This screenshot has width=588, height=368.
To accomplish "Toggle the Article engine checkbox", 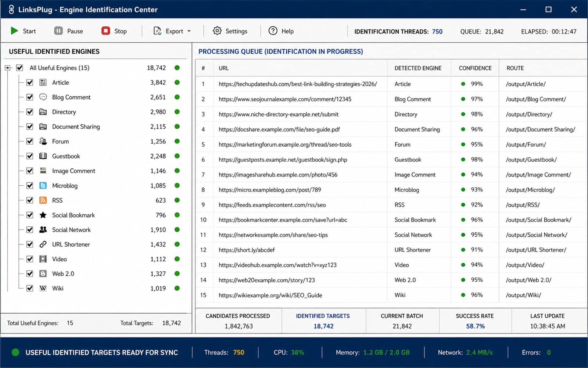I will (x=30, y=82).
